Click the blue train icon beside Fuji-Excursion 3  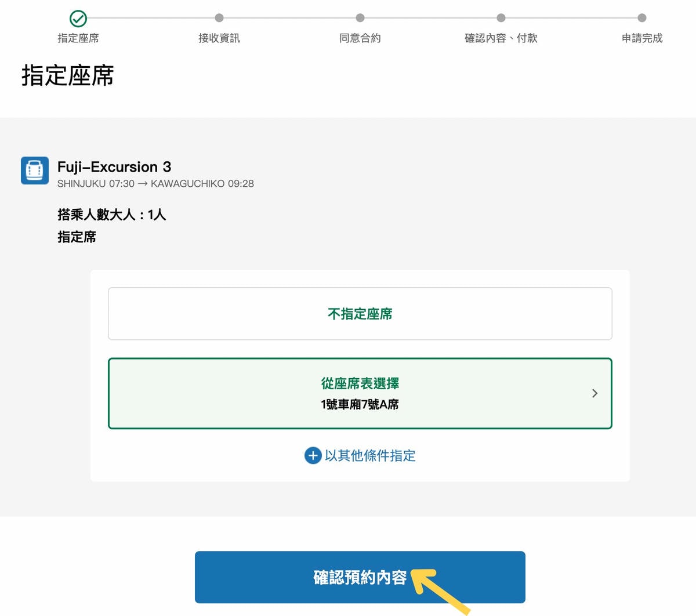[35, 171]
